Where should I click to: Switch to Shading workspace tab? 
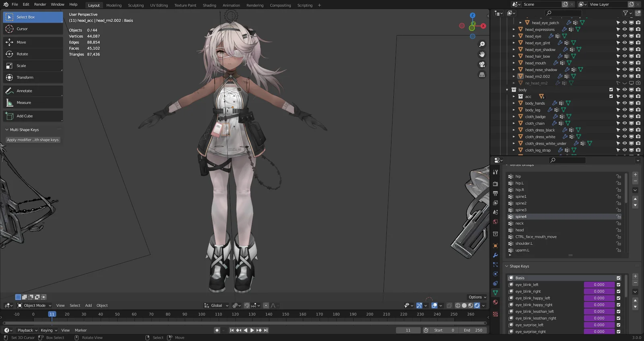pyautogui.click(x=209, y=5)
